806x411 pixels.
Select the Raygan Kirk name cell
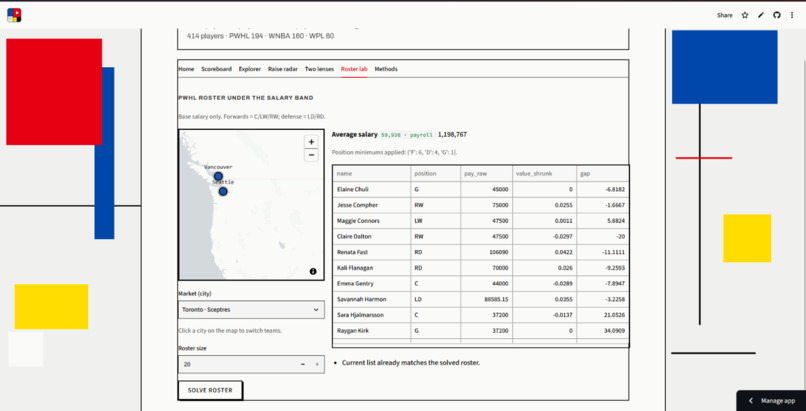[371, 330]
